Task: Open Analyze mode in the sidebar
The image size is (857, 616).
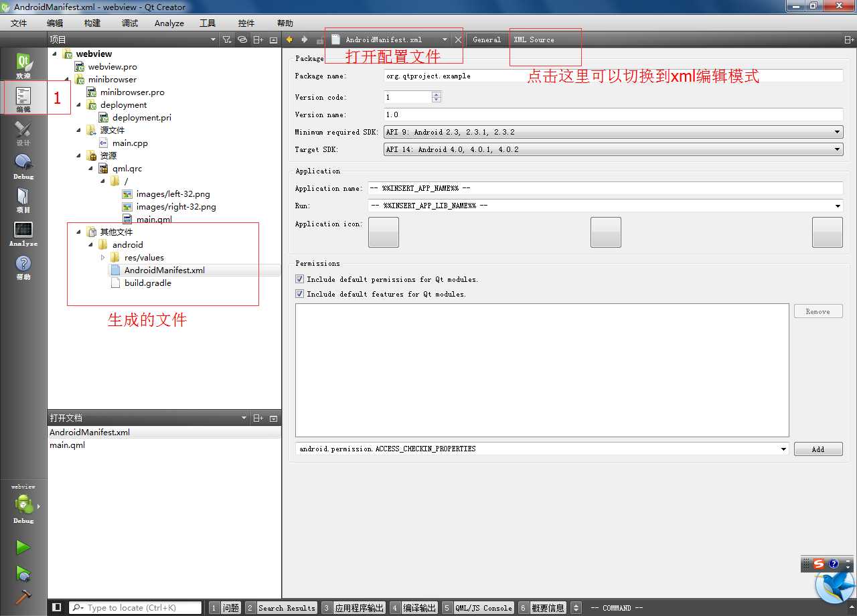Action: click(23, 234)
